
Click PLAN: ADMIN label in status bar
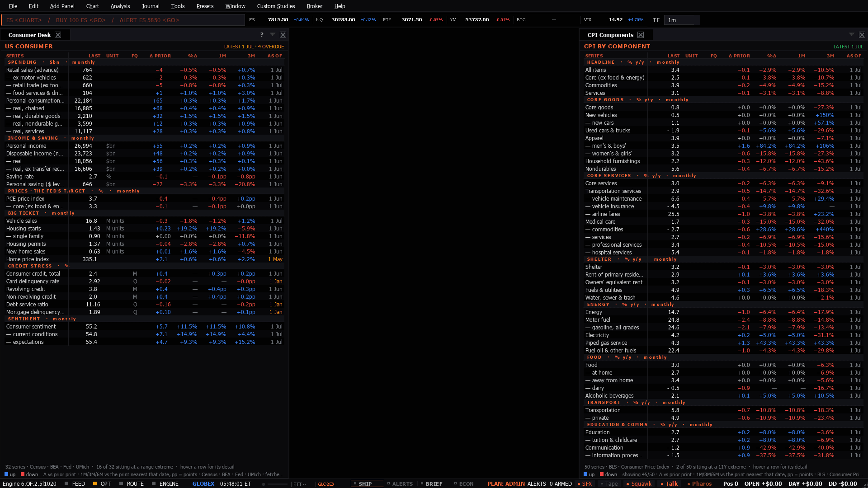coord(506,483)
